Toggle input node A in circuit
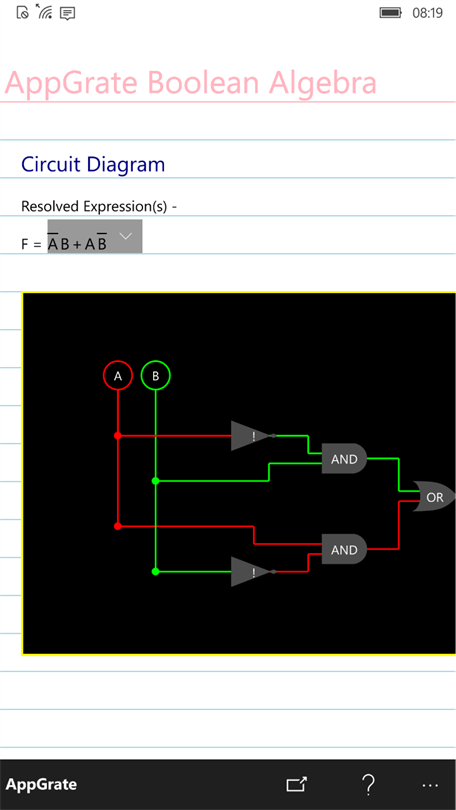Viewport: 456px width, 810px height. 118,376
